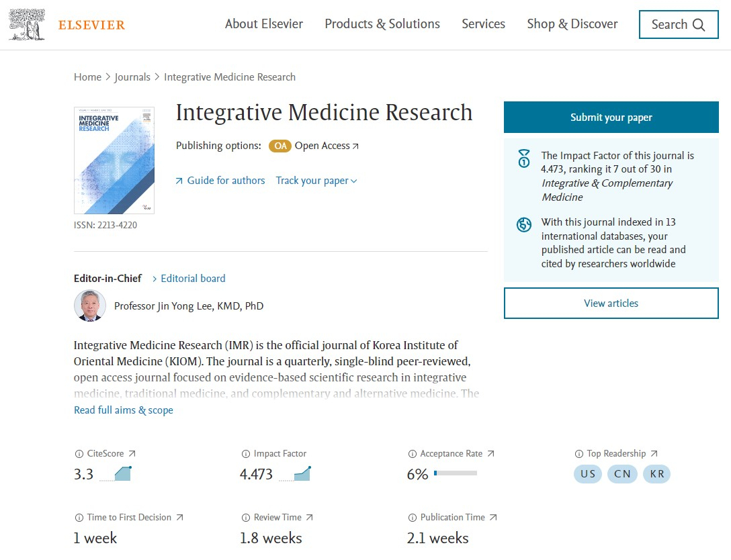Open the About Elsevier menu
This screenshot has width=731, height=560.
(264, 24)
